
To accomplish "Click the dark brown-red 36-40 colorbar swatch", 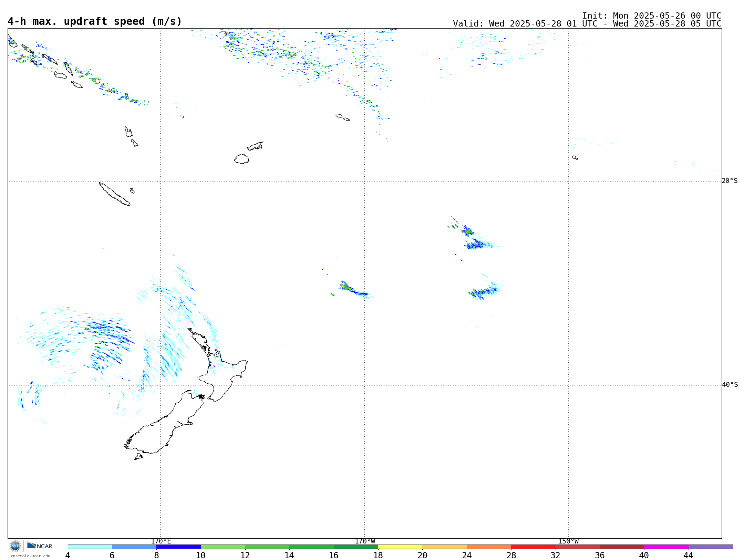I will coord(622,547).
